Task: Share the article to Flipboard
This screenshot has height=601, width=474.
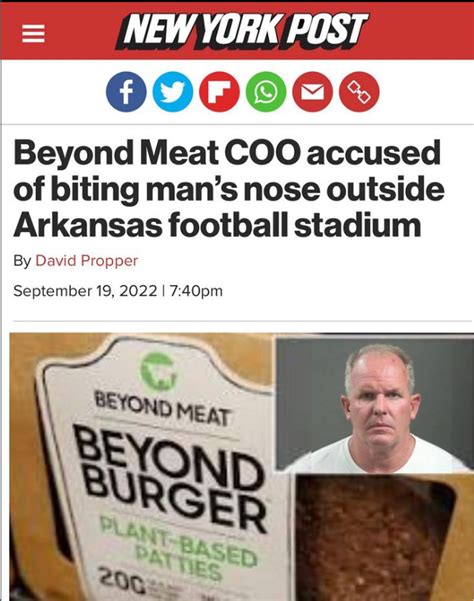Action: tap(220, 92)
